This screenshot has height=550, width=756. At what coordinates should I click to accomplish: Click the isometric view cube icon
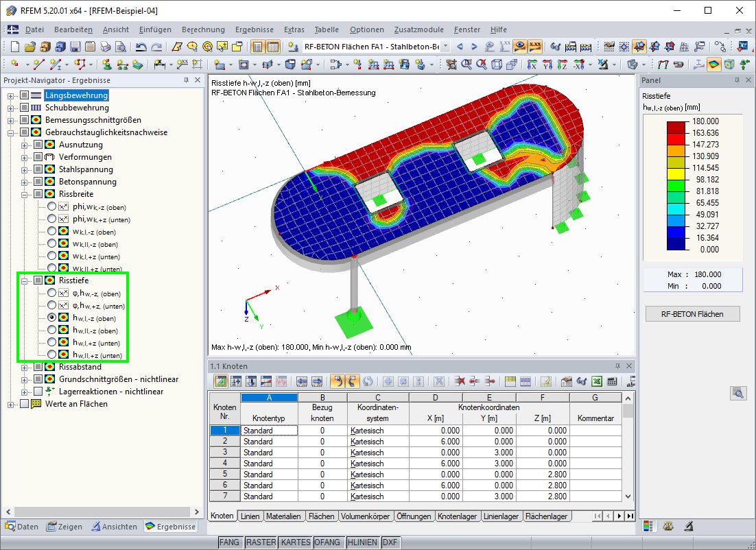[x=497, y=64]
